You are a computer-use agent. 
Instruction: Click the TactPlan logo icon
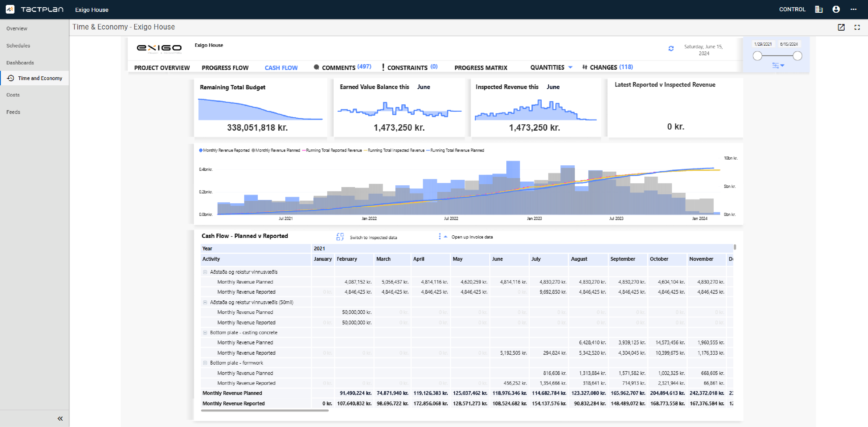point(10,10)
